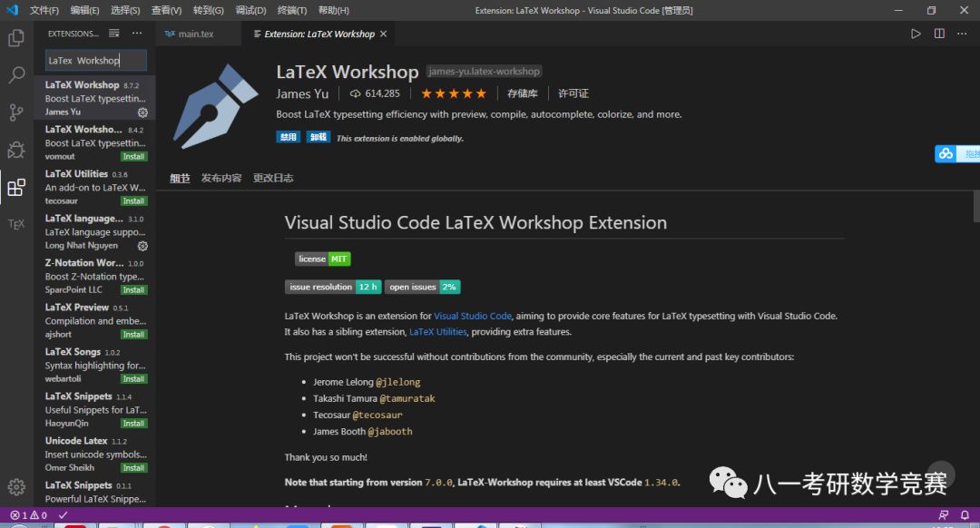Click the issue resolution 12 h badge
This screenshot has width=980, height=528.
click(x=333, y=287)
